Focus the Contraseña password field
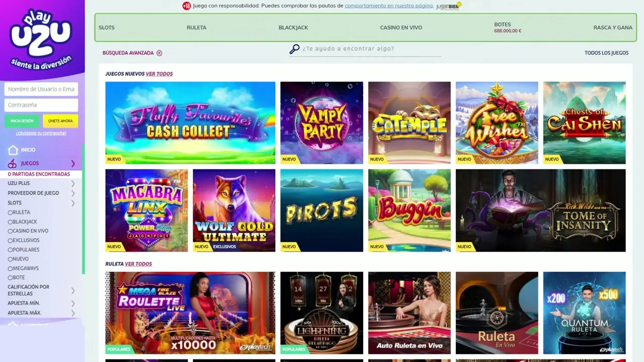The image size is (644, 362). point(41,105)
